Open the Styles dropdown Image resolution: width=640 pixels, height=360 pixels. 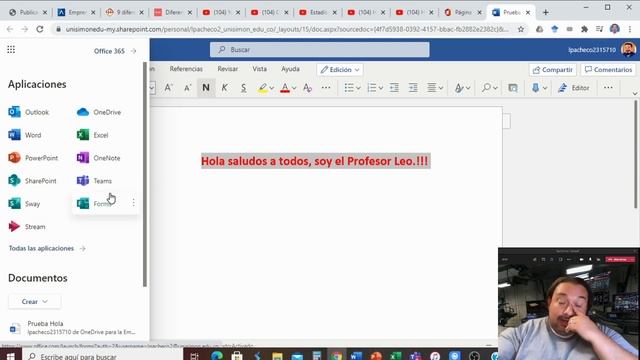coord(462,88)
